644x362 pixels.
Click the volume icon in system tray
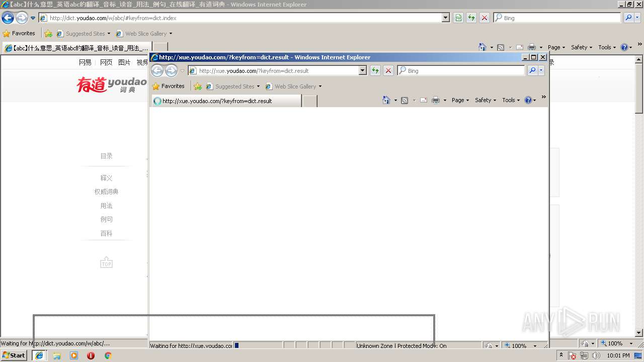point(597,355)
